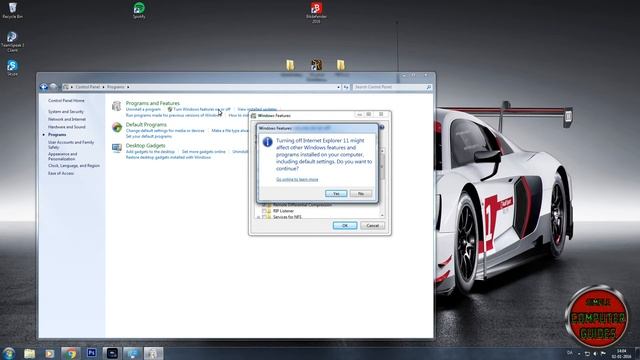Viewport: 640px width, 360px height.
Task: Open Windows Media Player from the taskbar
Action: pyautogui.click(x=50, y=353)
